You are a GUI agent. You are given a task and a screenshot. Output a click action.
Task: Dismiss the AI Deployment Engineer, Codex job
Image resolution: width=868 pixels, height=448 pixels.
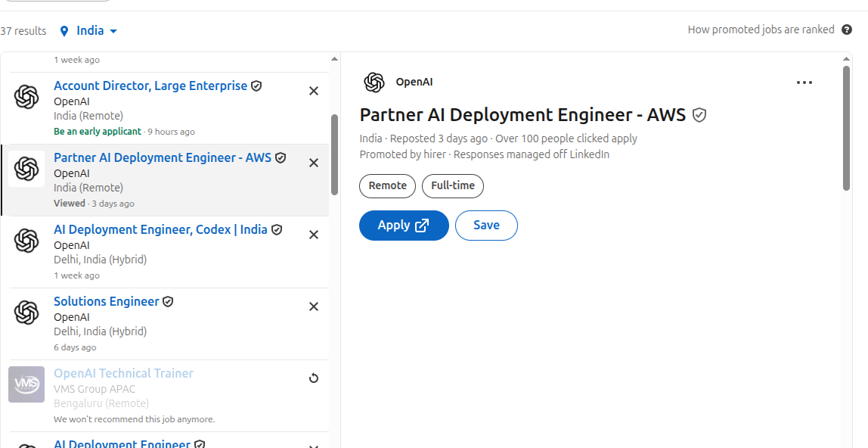313,235
